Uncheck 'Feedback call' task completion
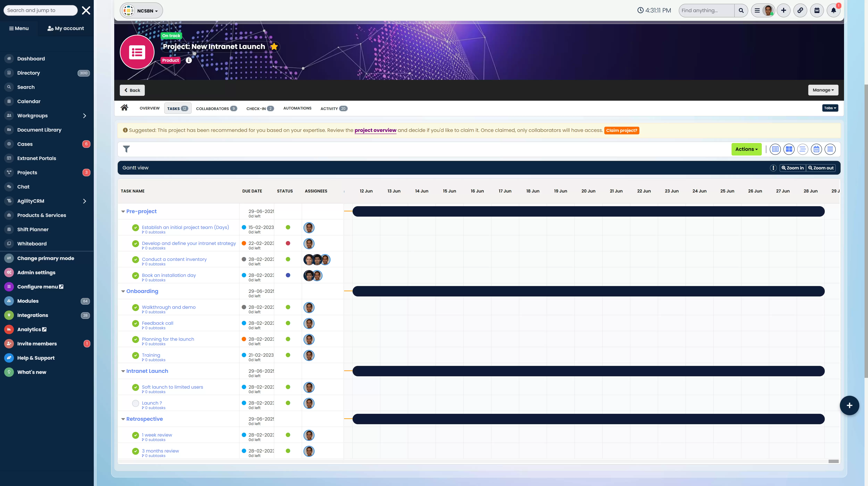 pos(135,323)
